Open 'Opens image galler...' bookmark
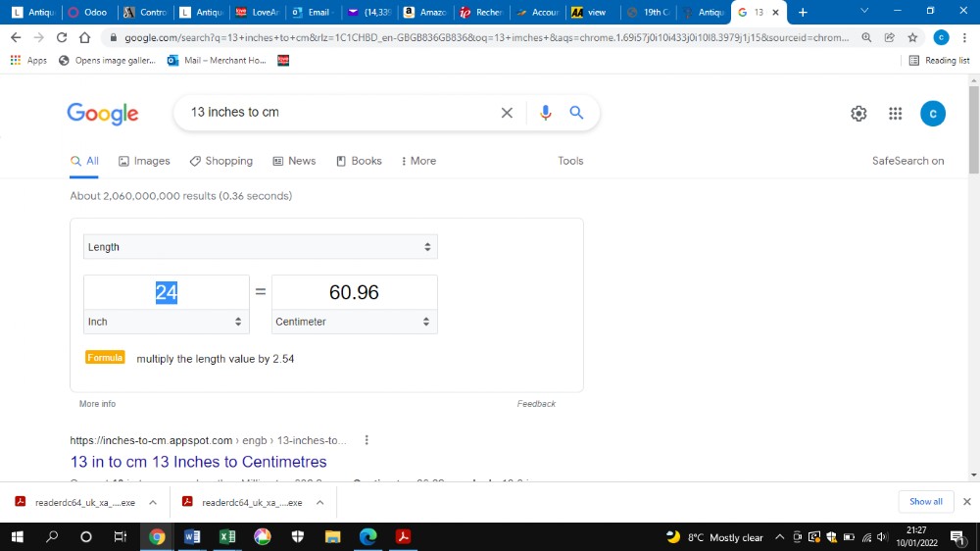 tap(107, 61)
